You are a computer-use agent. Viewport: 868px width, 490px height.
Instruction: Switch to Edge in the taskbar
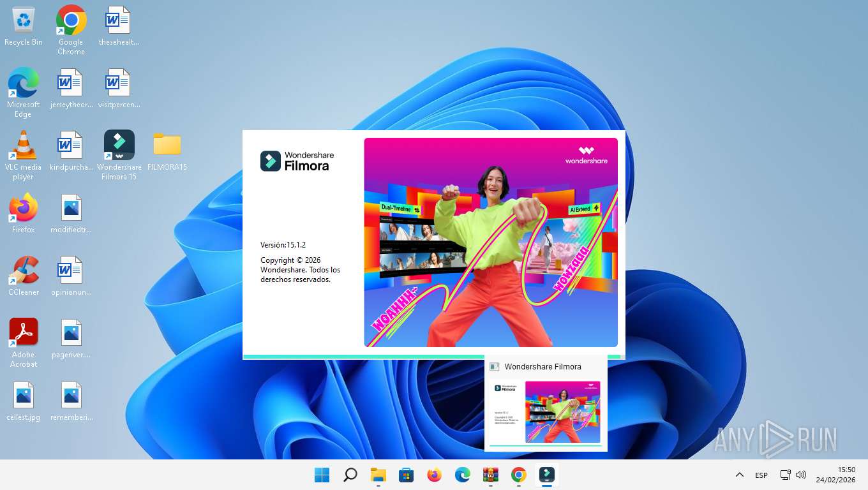(x=463, y=475)
